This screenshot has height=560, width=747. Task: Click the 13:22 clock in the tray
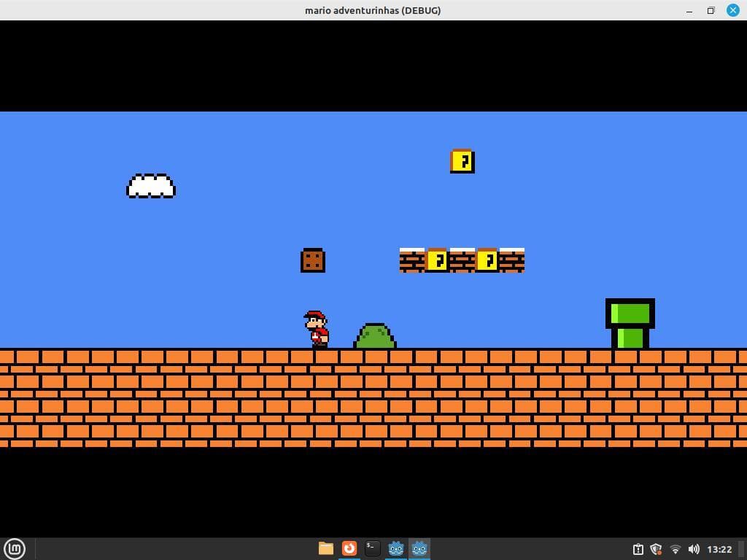pos(719,549)
